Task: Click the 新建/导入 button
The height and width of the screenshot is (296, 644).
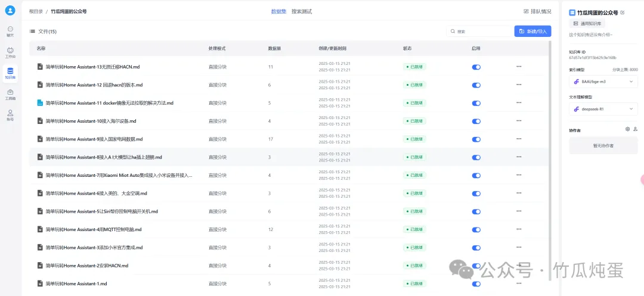Action: [x=532, y=31]
